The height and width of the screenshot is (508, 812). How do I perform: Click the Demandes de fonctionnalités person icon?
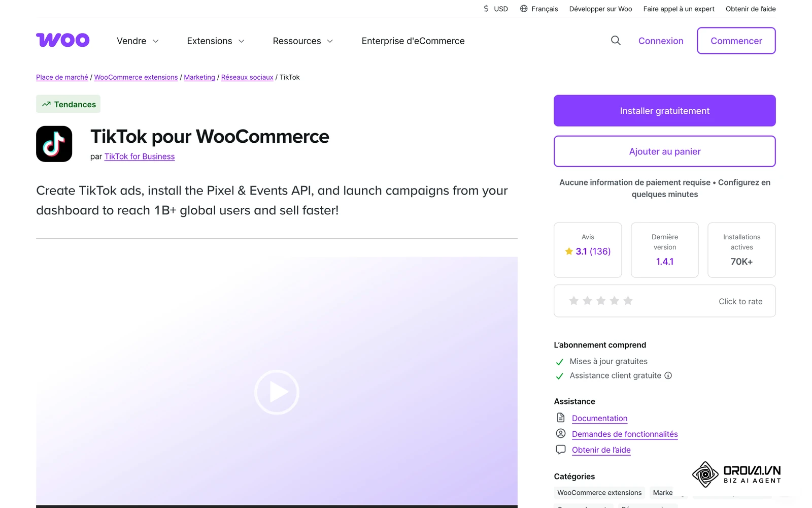[x=561, y=433]
